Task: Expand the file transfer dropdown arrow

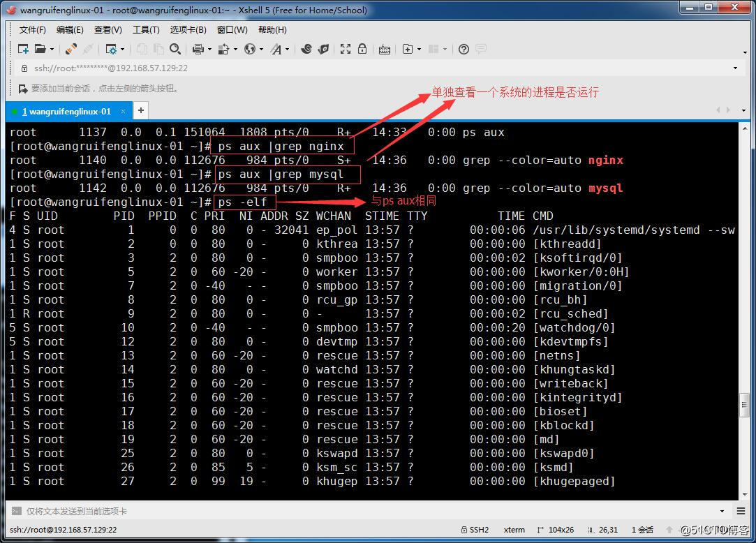Action: click(236, 49)
